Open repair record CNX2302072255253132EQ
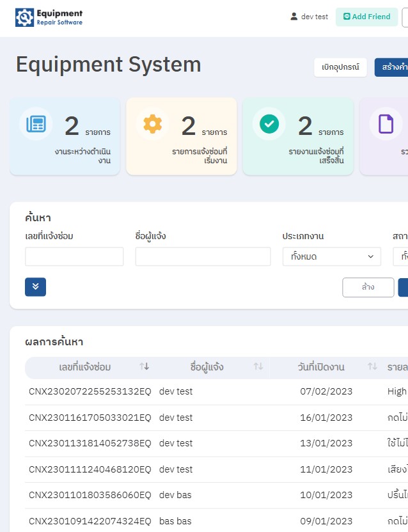The height and width of the screenshot is (532, 408). (x=90, y=391)
